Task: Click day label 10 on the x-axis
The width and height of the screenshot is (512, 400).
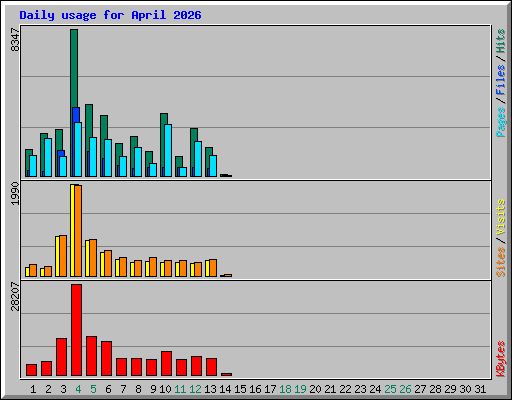Action: point(165,389)
